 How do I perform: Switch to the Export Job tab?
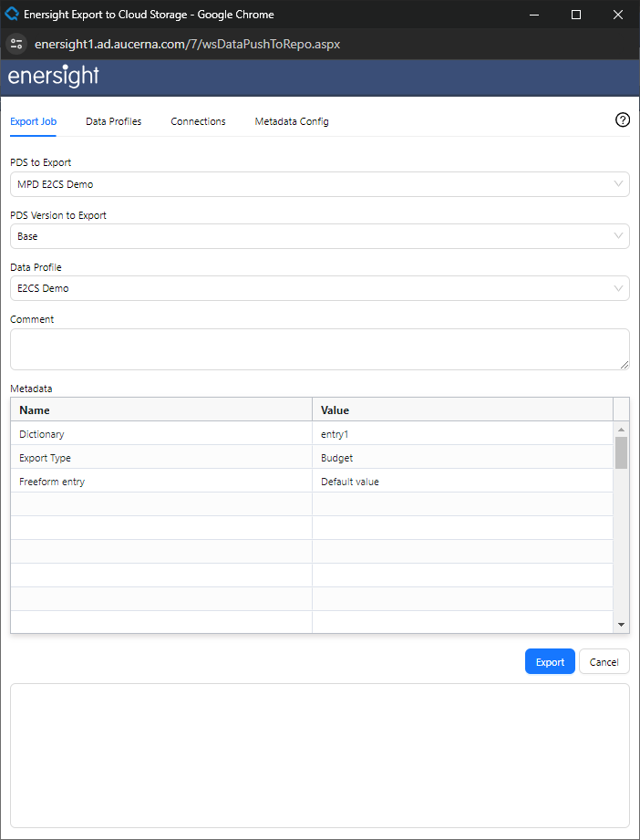(33, 121)
